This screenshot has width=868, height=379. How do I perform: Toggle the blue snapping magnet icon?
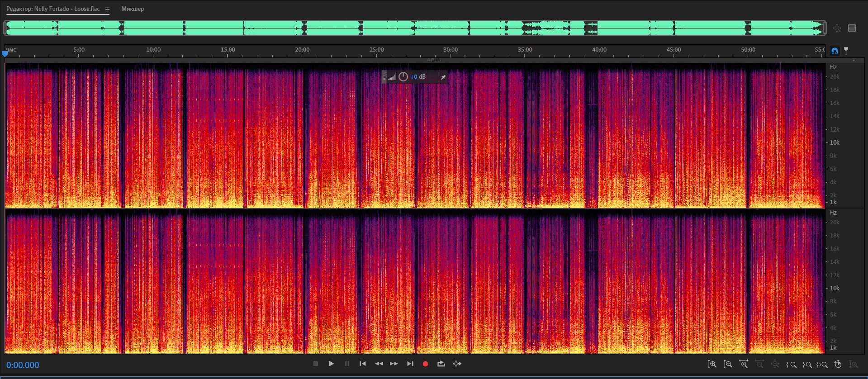tap(835, 51)
